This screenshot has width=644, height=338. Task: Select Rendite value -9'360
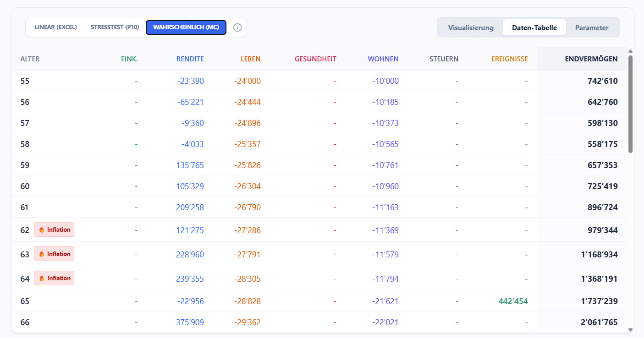[x=193, y=123]
